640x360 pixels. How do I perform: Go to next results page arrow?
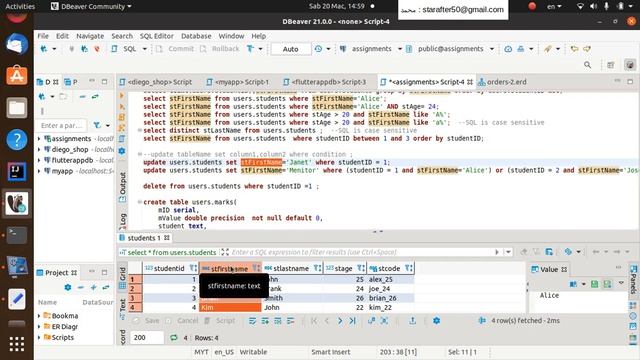click(x=340, y=321)
